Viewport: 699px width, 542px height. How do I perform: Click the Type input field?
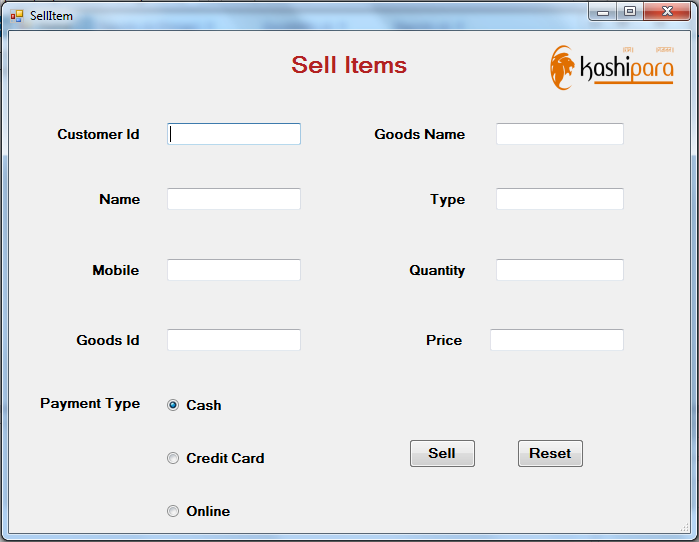click(559, 199)
